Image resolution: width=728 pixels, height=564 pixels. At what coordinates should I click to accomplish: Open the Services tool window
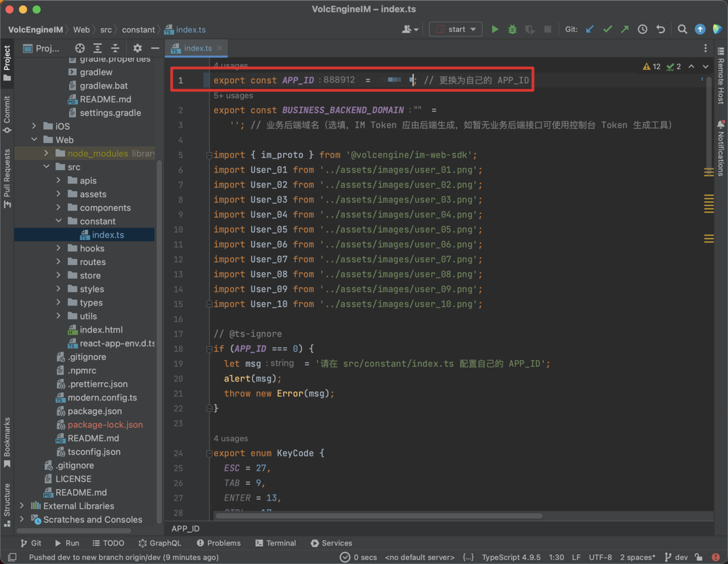pos(331,543)
